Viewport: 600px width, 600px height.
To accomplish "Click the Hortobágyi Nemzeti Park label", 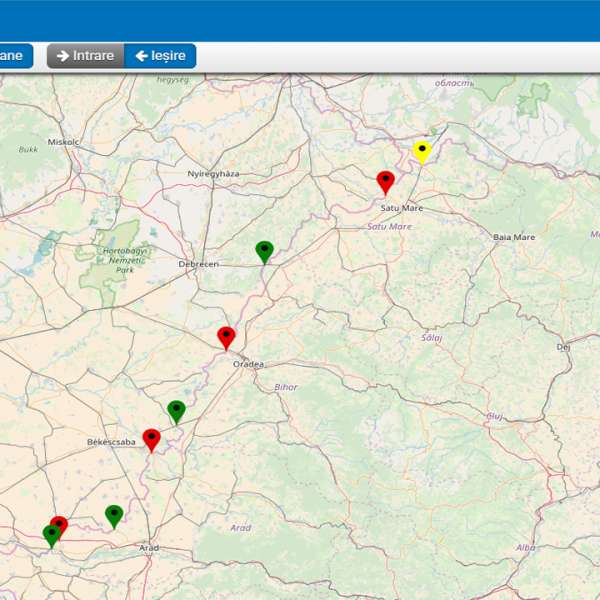I will tap(125, 261).
